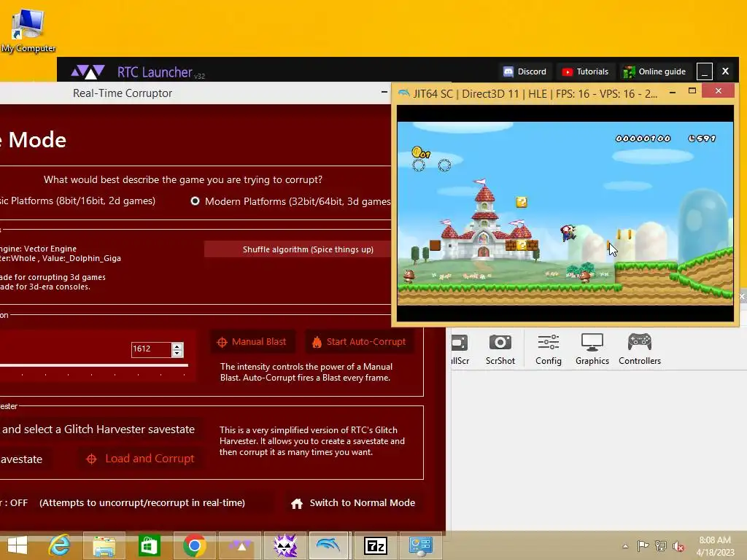Click the game render area showing Mario
The width and height of the screenshot is (747, 560).
565,214
